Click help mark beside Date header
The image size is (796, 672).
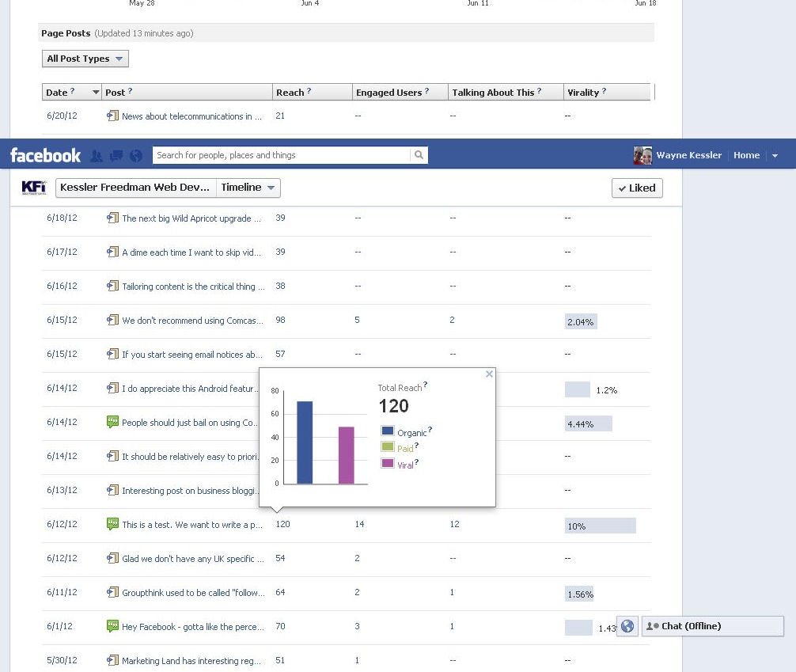coord(72,90)
